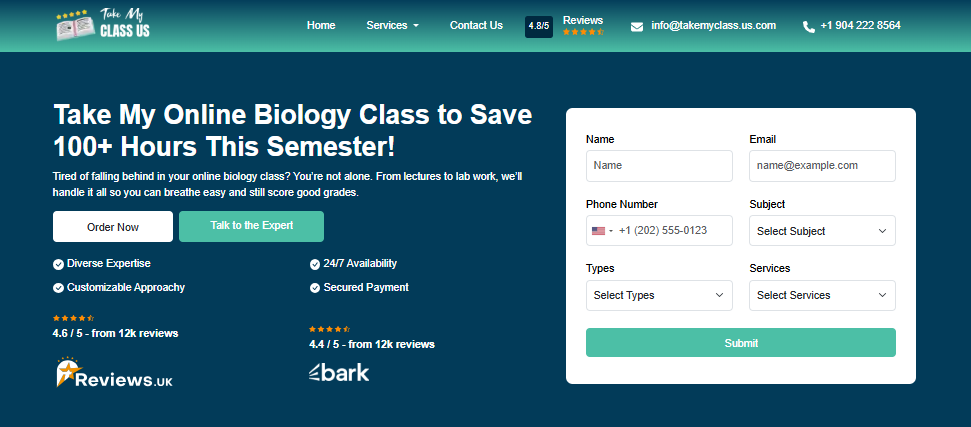The width and height of the screenshot is (971, 427).
Task: Open the Select Subject dropdown
Action: [x=822, y=231]
